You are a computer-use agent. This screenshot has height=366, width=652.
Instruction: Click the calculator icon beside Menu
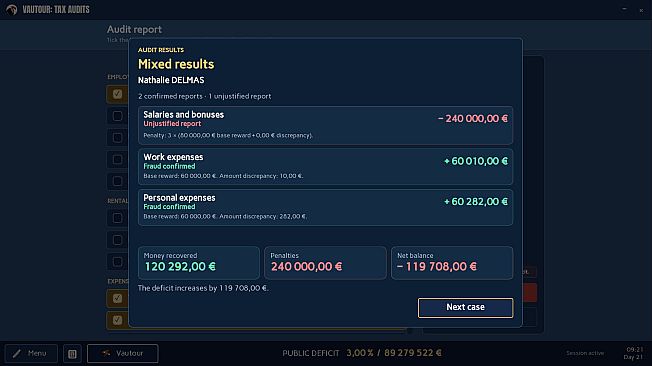tap(72, 354)
